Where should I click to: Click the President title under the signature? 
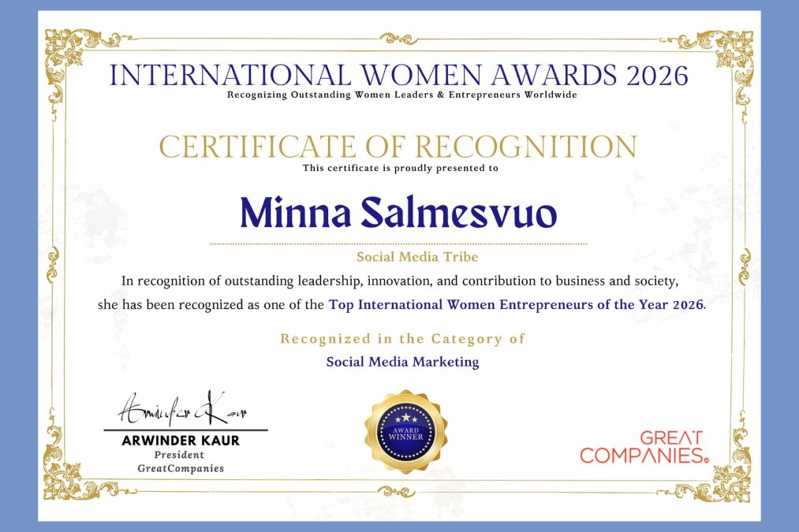coord(181,455)
